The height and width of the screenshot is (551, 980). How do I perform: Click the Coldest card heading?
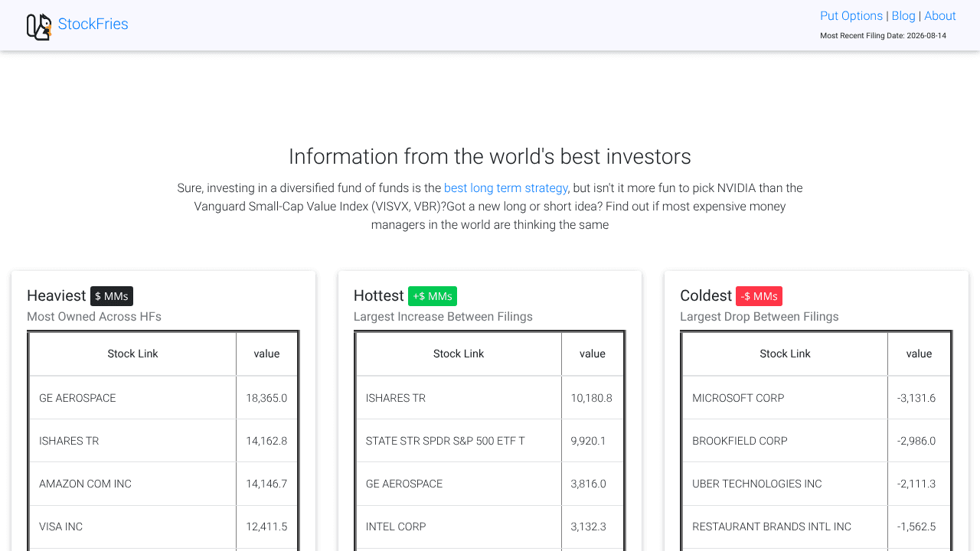[706, 296]
